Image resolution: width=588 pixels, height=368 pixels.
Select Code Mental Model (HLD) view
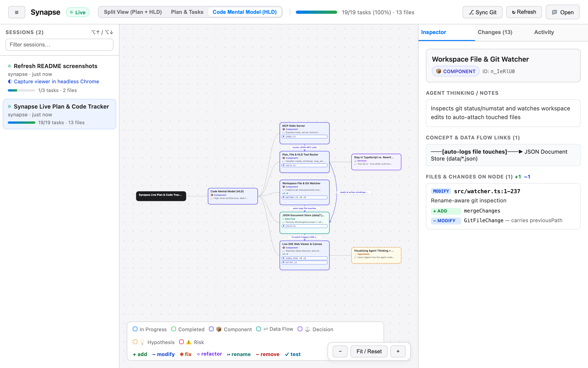[244, 12]
